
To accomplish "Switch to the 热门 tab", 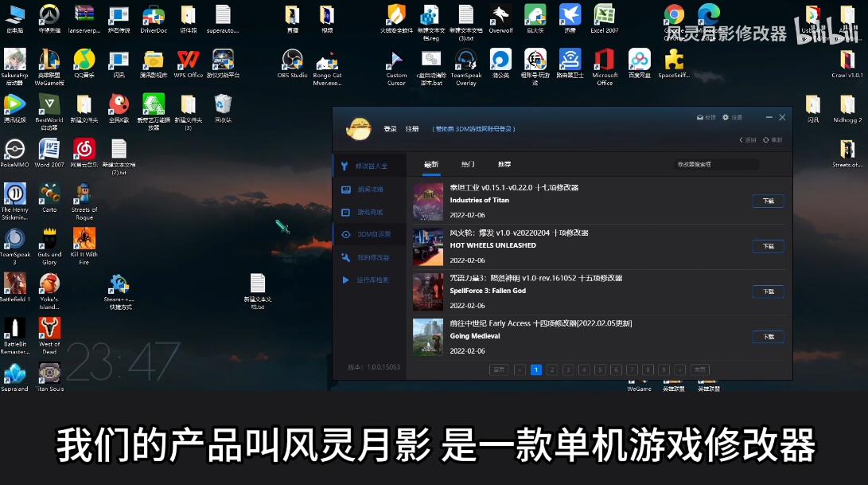I will click(x=468, y=164).
